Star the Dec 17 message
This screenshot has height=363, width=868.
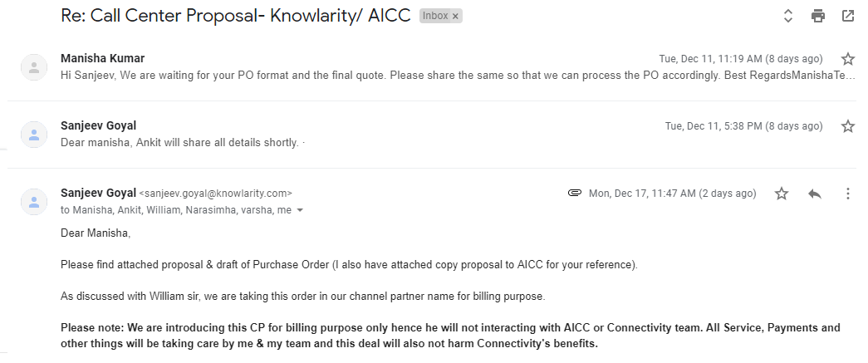(x=782, y=194)
